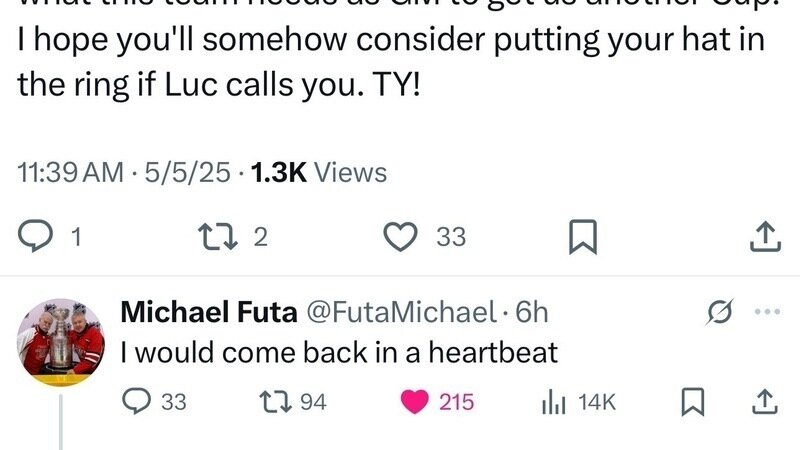Repost Michael Futa's reply
This screenshot has height=450, width=800.
click(270, 402)
